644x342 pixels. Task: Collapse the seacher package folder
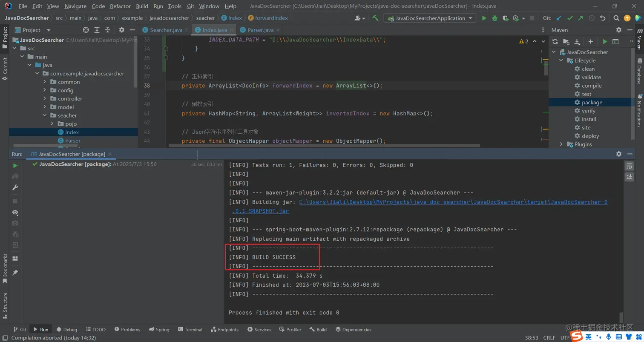coord(45,115)
